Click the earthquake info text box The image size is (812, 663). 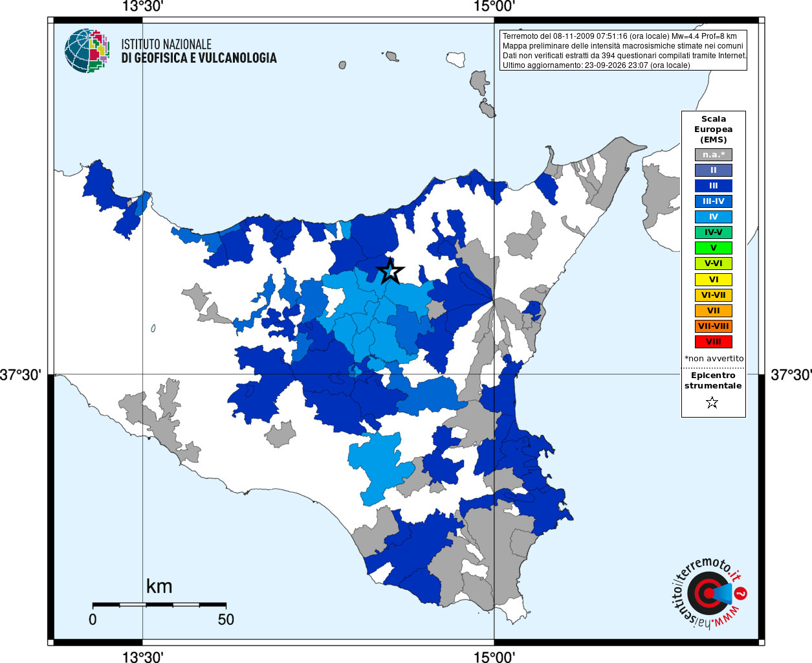[x=623, y=51]
